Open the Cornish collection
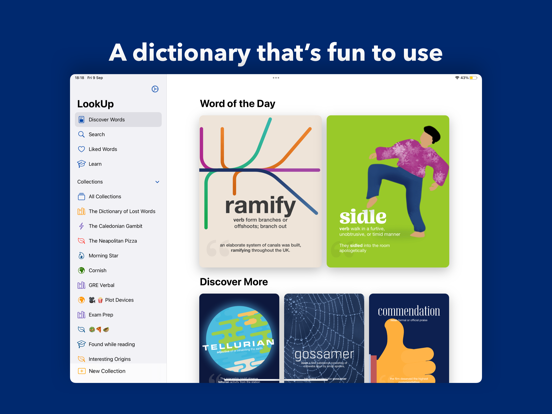This screenshot has height=414, width=552. click(x=118, y=270)
